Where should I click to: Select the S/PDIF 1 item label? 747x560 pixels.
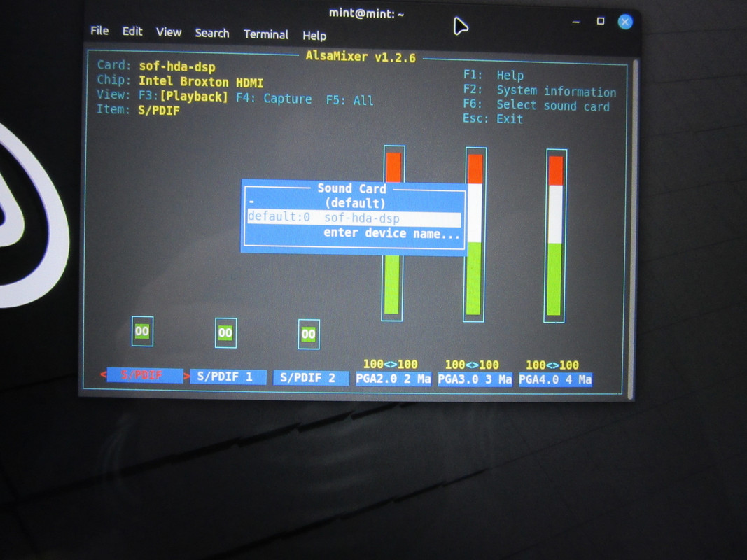(228, 377)
